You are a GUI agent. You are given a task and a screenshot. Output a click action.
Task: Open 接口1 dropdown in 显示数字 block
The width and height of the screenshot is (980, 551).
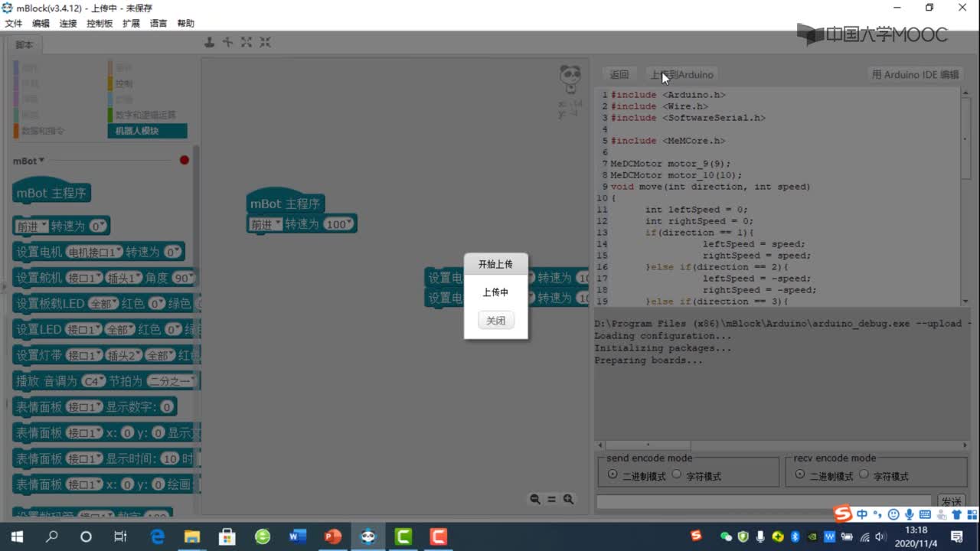pyautogui.click(x=84, y=406)
